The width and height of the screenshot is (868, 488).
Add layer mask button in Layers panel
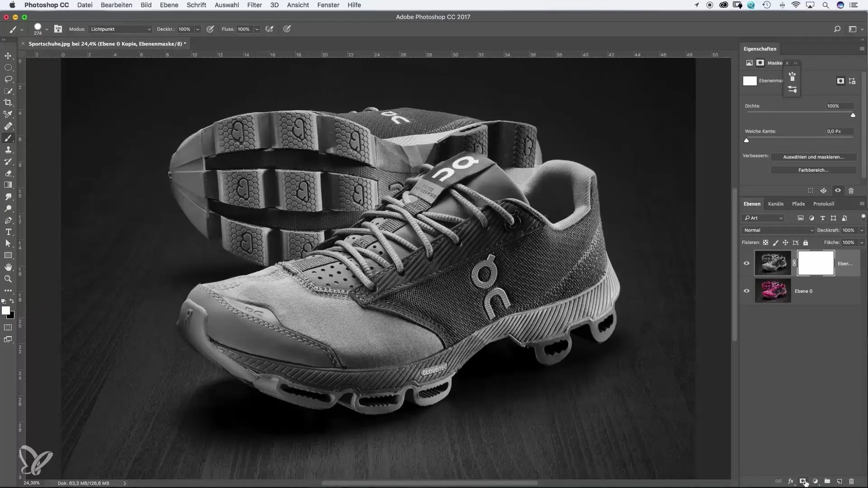click(x=803, y=481)
